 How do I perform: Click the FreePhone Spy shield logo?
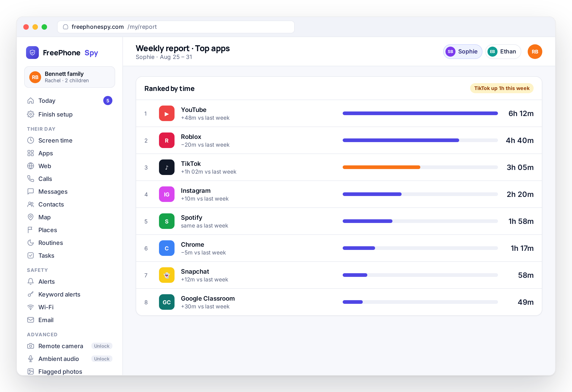point(32,52)
